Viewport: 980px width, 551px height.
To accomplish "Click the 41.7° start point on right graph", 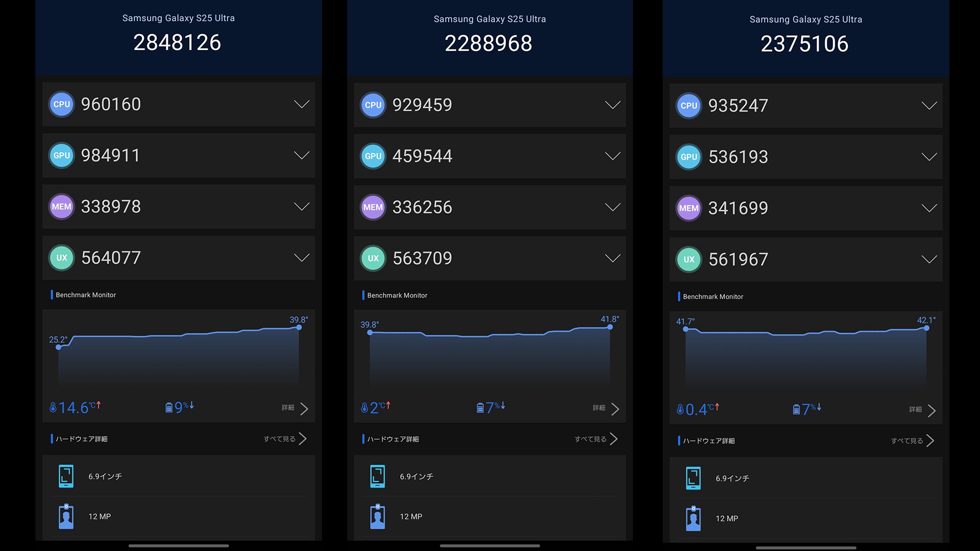I will tap(685, 329).
